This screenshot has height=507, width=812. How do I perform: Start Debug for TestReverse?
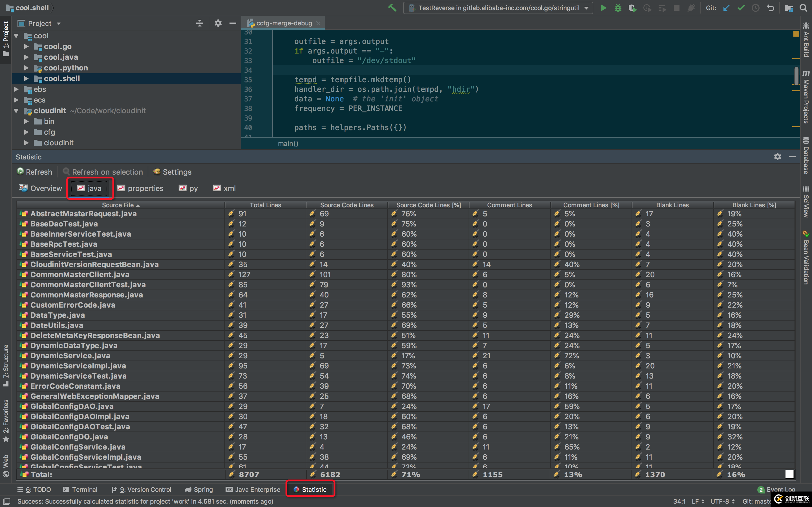click(x=618, y=8)
